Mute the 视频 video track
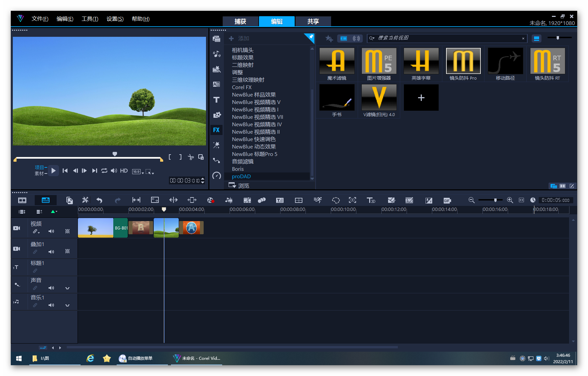The height and width of the screenshot is (376, 588). [x=51, y=231]
